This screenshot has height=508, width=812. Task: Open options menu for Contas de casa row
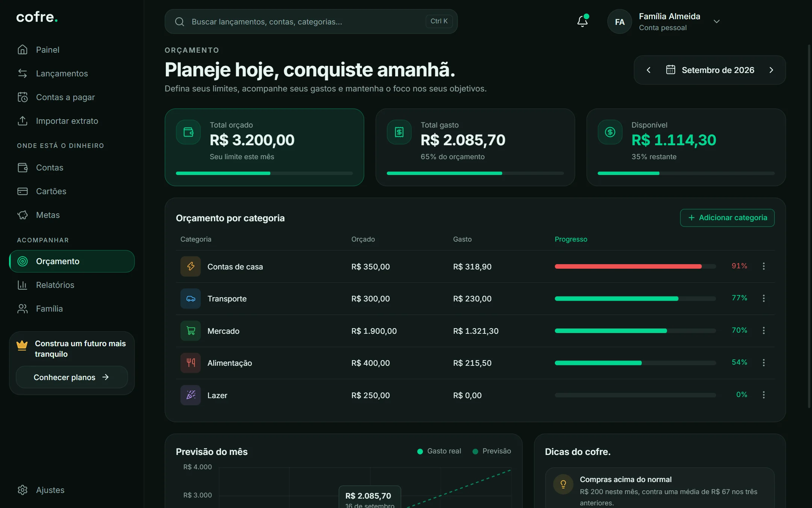(x=764, y=266)
